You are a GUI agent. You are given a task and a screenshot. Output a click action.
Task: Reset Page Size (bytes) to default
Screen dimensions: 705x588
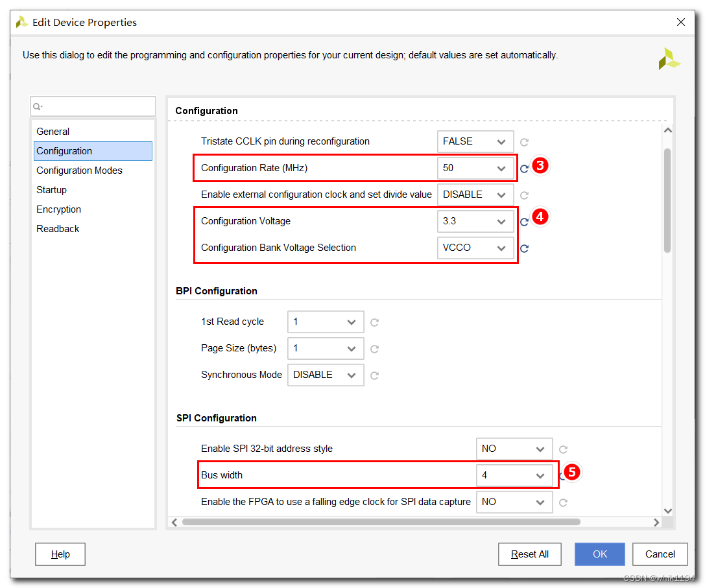coord(374,349)
